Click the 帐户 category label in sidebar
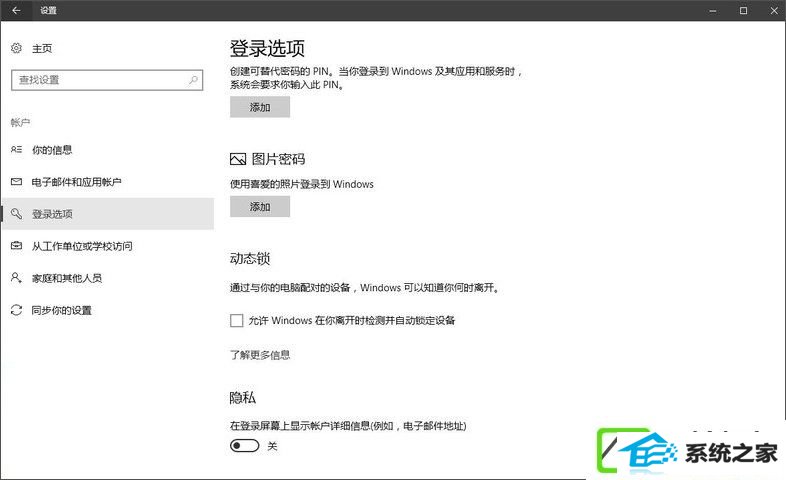This screenshot has height=480, width=786. click(x=20, y=122)
